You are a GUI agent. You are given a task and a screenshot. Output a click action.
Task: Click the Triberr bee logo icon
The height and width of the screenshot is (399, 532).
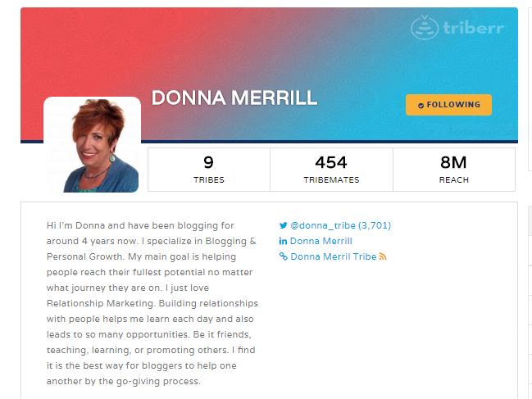pos(425,28)
